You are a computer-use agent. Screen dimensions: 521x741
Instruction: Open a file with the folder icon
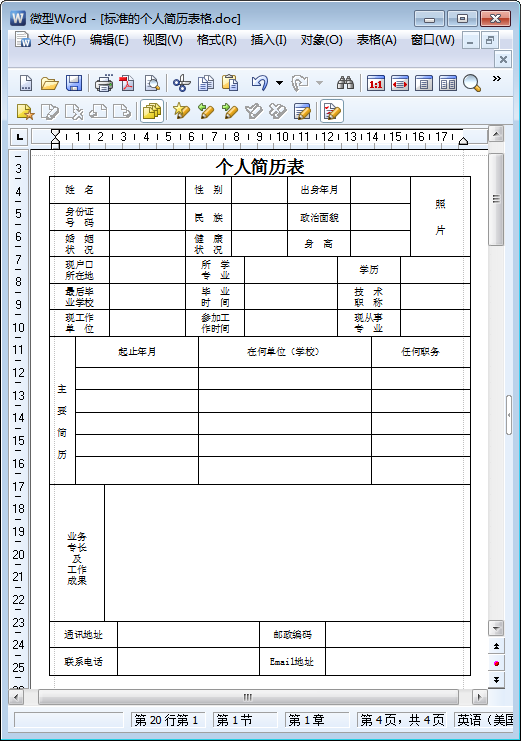coord(50,83)
